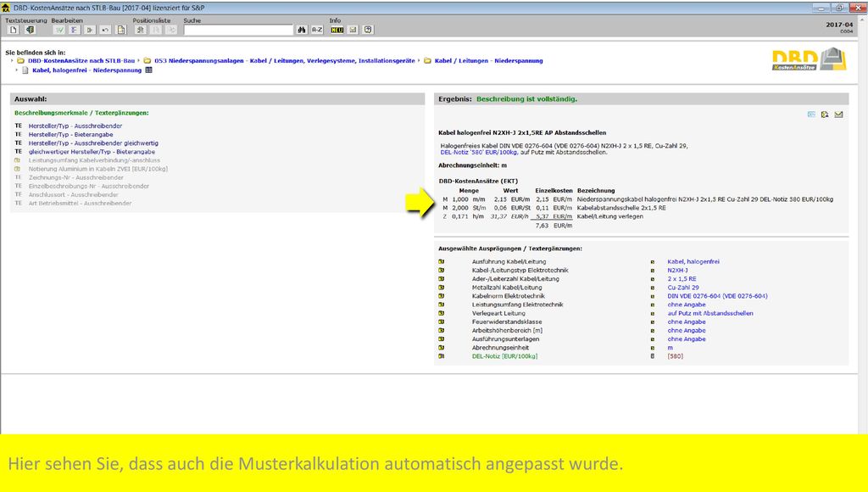Screen dimensions: 868x492
Task: Click the yellow icon beside Kabelnorm Elektrotechnik
Action: coord(441,296)
